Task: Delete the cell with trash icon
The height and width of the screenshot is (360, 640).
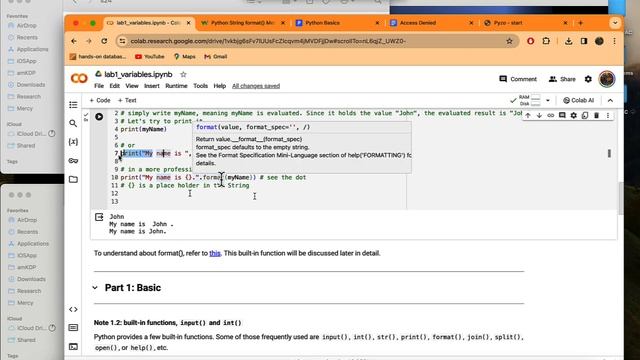Action: tap(596, 116)
